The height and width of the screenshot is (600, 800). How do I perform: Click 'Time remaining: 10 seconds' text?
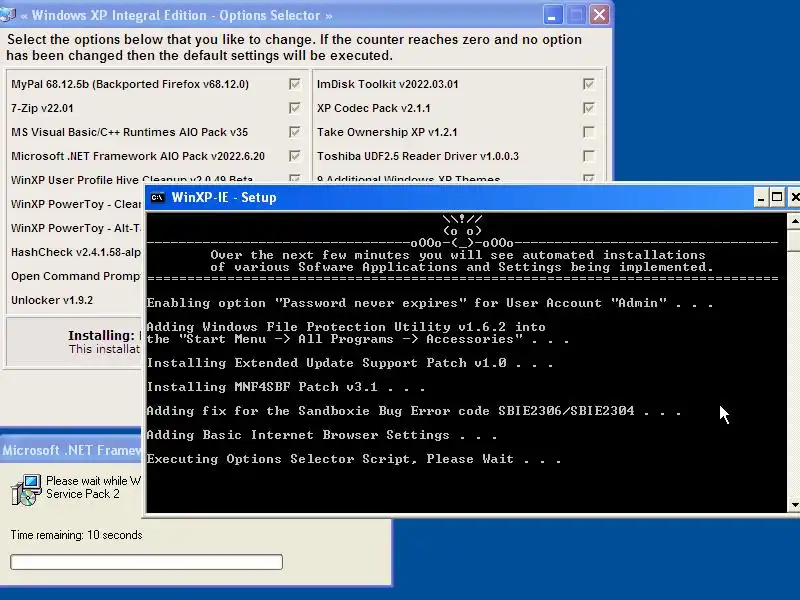coord(77,535)
